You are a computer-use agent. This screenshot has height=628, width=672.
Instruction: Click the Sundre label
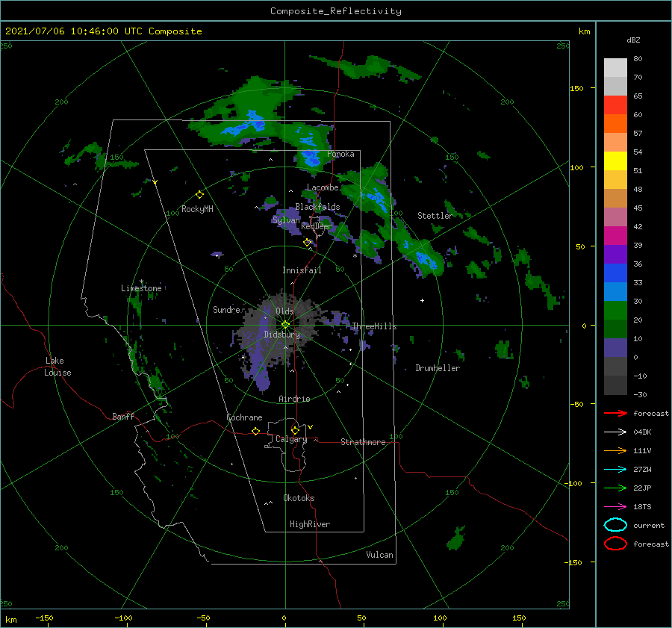[x=226, y=309]
